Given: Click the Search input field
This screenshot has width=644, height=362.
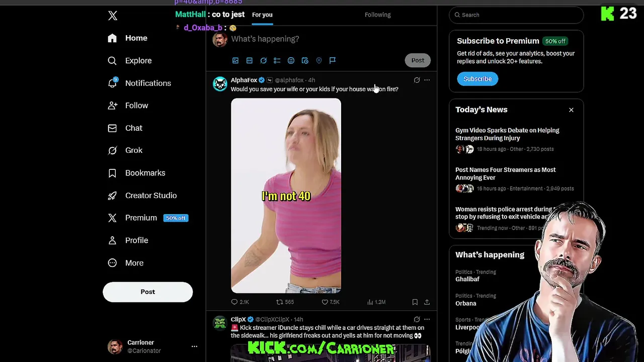Looking at the screenshot, I should tap(516, 15).
